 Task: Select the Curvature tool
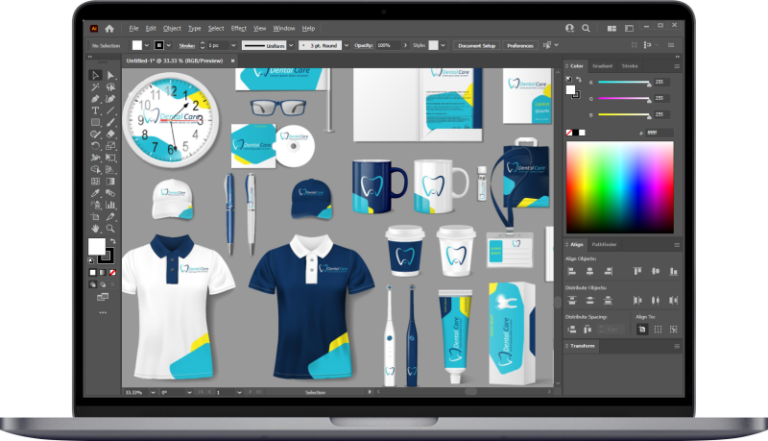(x=111, y=99)
